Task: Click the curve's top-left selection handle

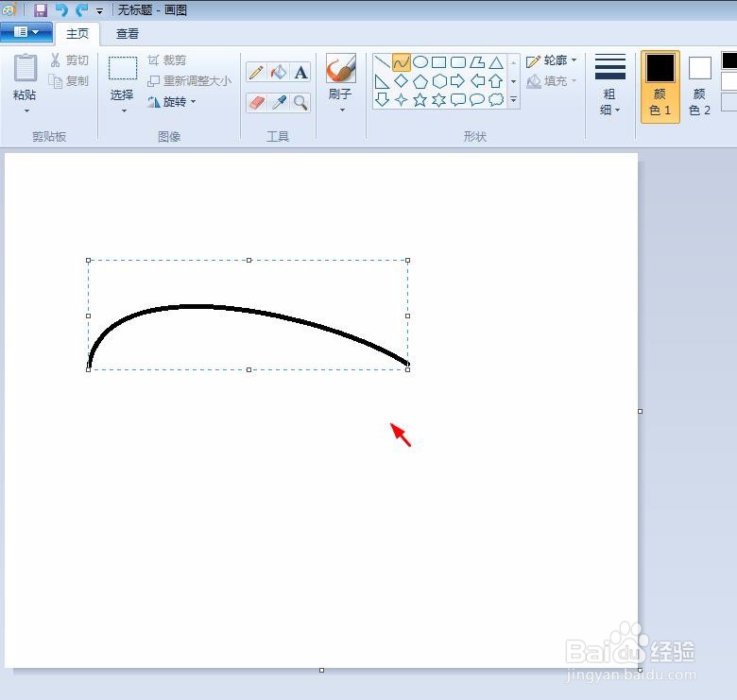Action: 89,261
